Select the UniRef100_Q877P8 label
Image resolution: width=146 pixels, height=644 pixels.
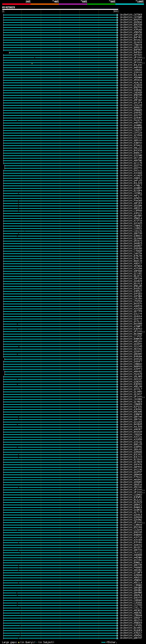[131, 311]
